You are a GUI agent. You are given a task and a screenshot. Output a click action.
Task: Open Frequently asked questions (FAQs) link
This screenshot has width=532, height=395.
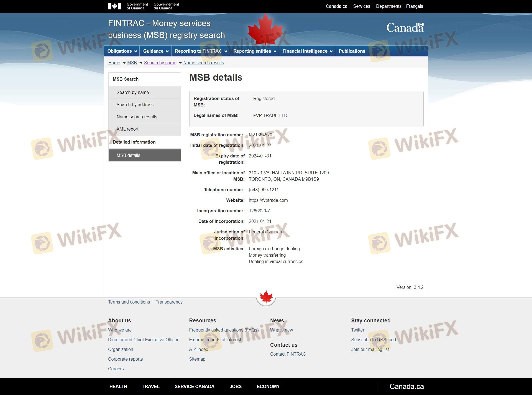(x=224, y=330)
